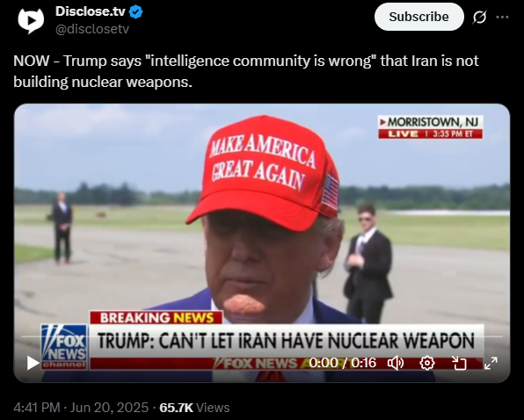Mute the video with speaker icon
The height and width of the screenshot is (420, 524).
[x=396, y=363]
